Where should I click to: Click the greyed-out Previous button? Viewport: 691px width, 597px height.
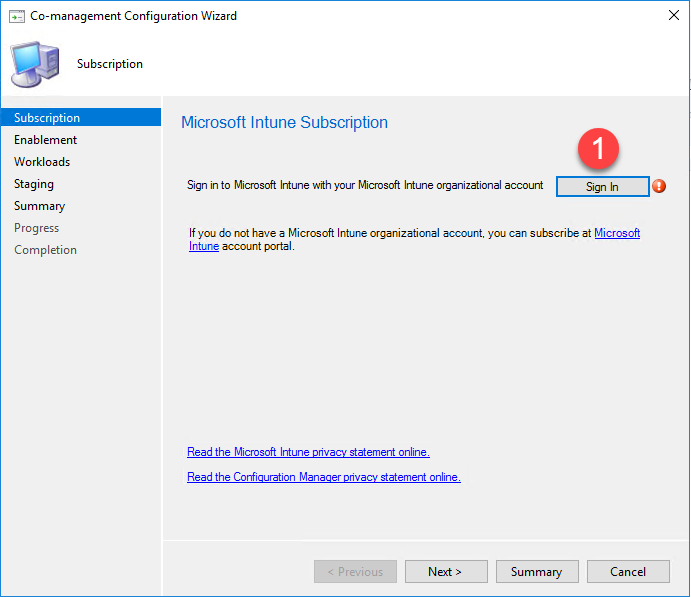coord(355,572)
